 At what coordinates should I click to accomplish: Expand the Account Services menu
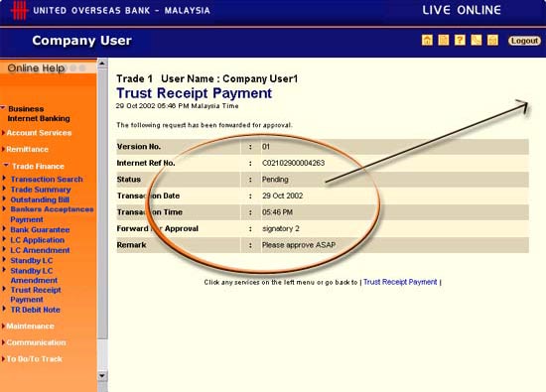[x=39, y=133]
